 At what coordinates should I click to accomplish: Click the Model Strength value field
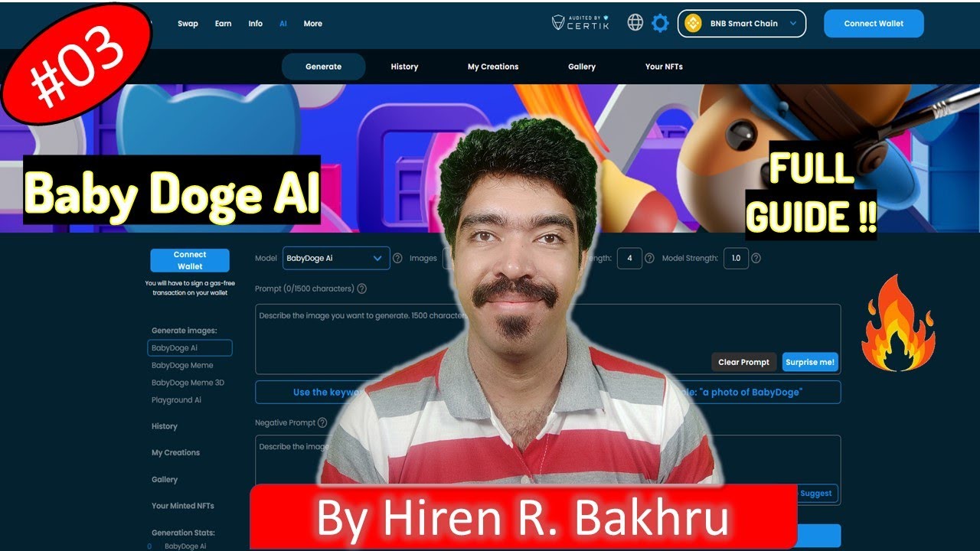click(736, 259)
